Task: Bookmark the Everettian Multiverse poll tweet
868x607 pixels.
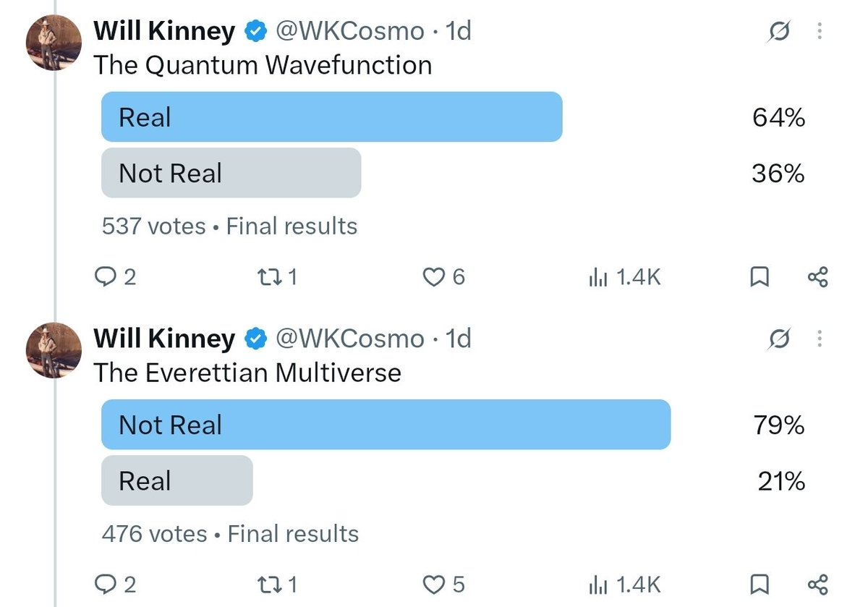Action: click(759, 584)
